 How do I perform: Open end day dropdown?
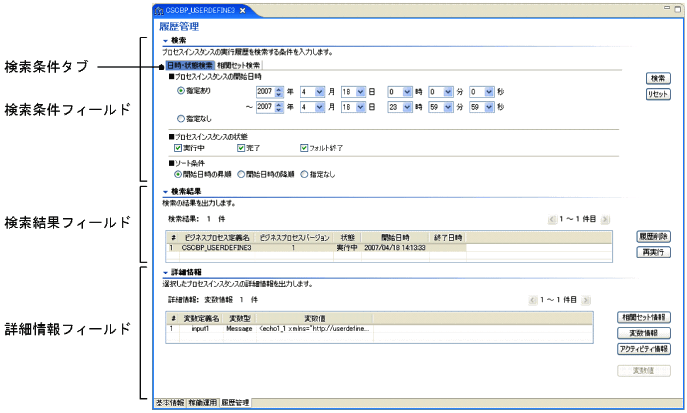coord(361,107)
